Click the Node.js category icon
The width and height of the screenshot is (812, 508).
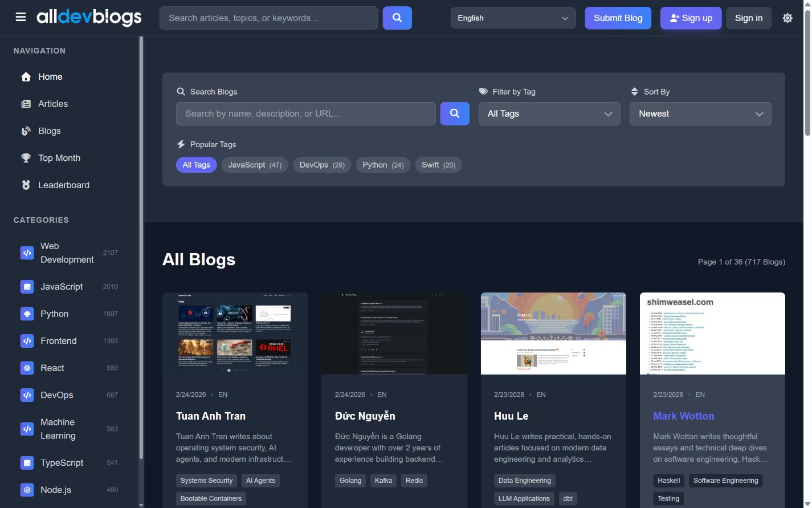27,490
